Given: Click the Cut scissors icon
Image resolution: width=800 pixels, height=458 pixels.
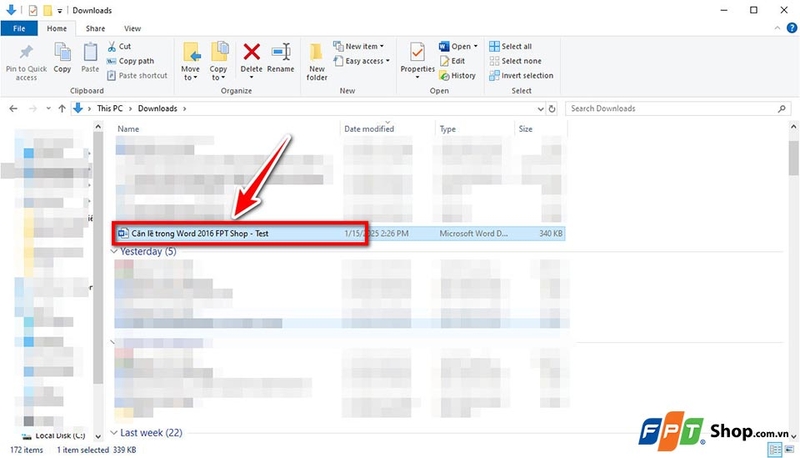Looking at the screenshot, I should click(112, 46).
